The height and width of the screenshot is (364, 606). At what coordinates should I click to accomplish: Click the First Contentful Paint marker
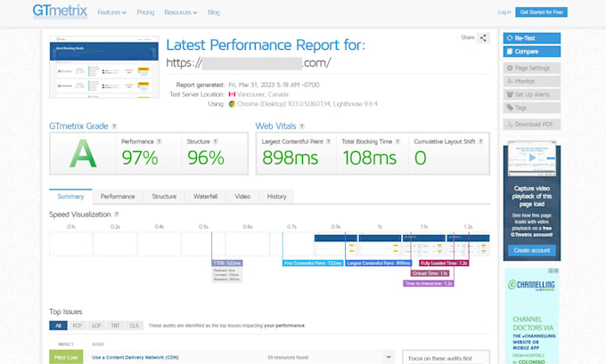[x=313, y=263]
